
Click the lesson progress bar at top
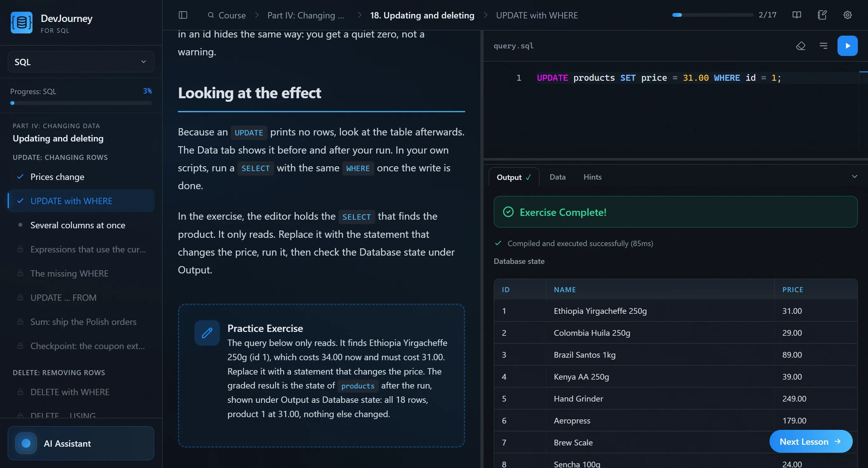pyautogui.click(x=712, y=15)
